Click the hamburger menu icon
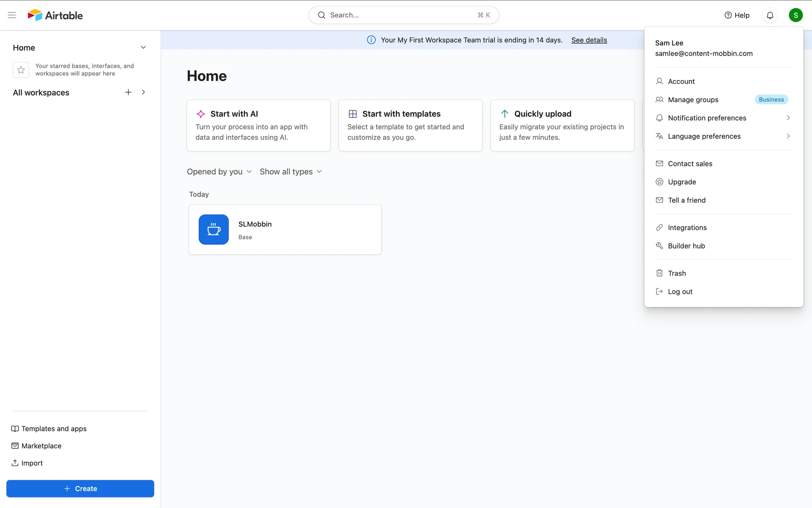Viewport: 812px width, 508px height. 12,15
